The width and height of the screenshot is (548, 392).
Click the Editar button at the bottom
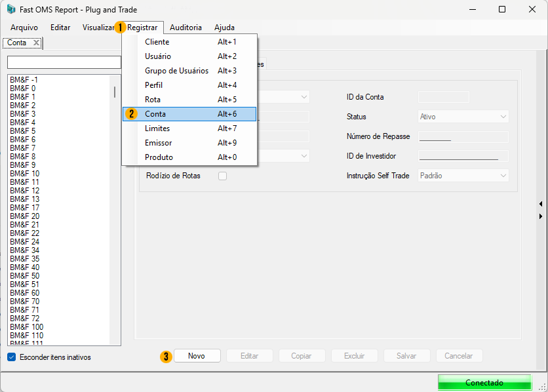click(x=250, y=356)
